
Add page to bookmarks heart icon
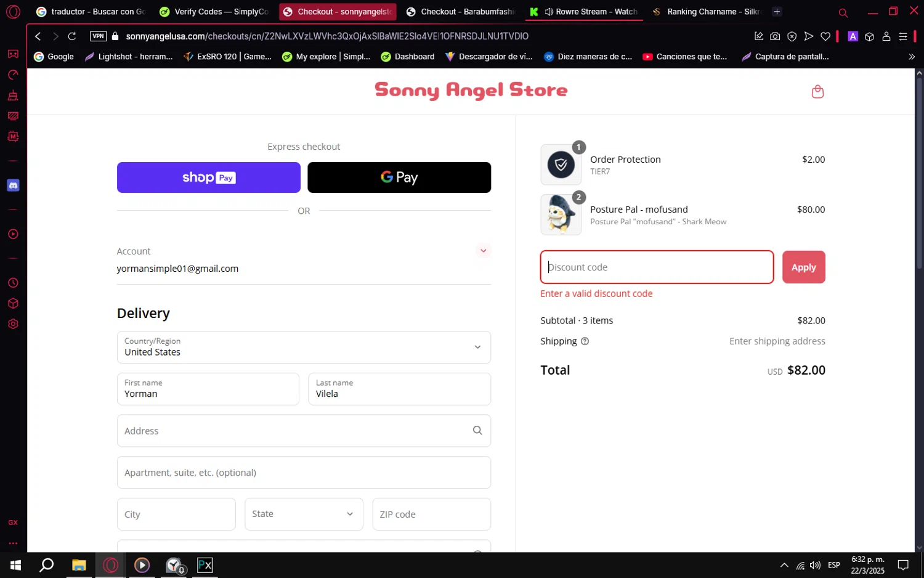click(825, 36)
